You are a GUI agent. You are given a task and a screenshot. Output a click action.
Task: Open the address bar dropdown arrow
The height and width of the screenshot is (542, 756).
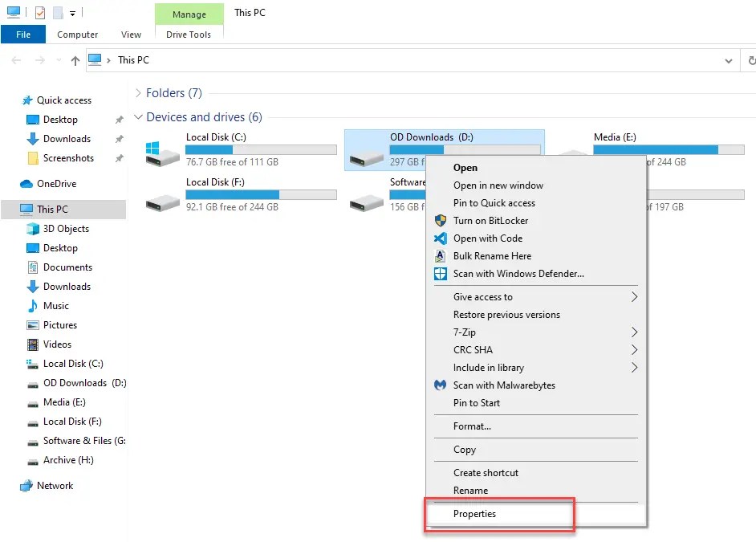pyautogui.click(x=729, y=60)
